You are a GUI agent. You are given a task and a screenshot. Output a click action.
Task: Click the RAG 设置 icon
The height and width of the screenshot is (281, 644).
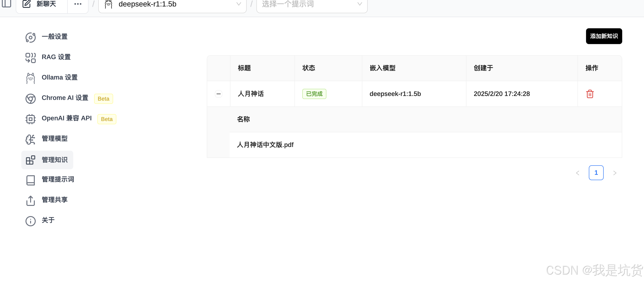pos(31,57)
